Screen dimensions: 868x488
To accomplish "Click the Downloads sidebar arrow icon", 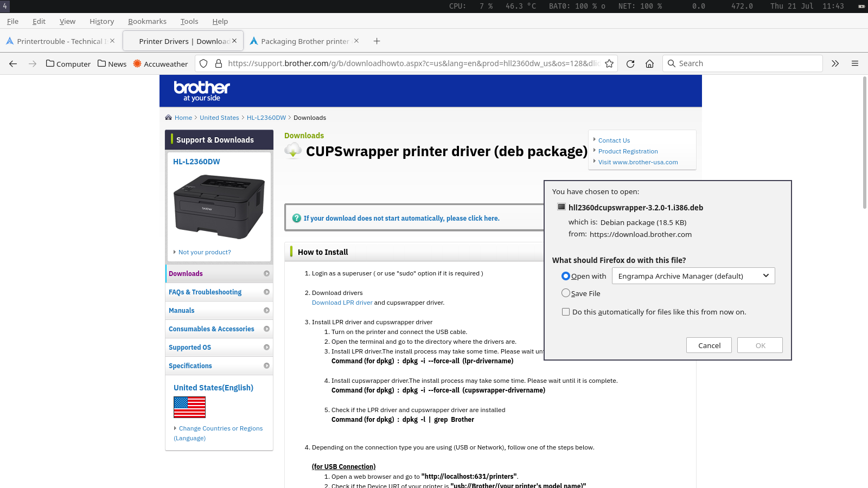I will [x=266, y=273].
